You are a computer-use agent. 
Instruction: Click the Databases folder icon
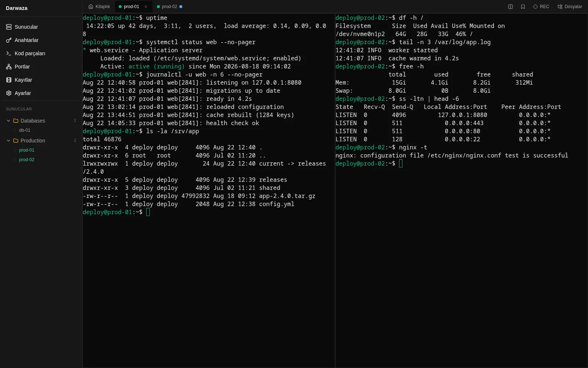coord(16,121)
